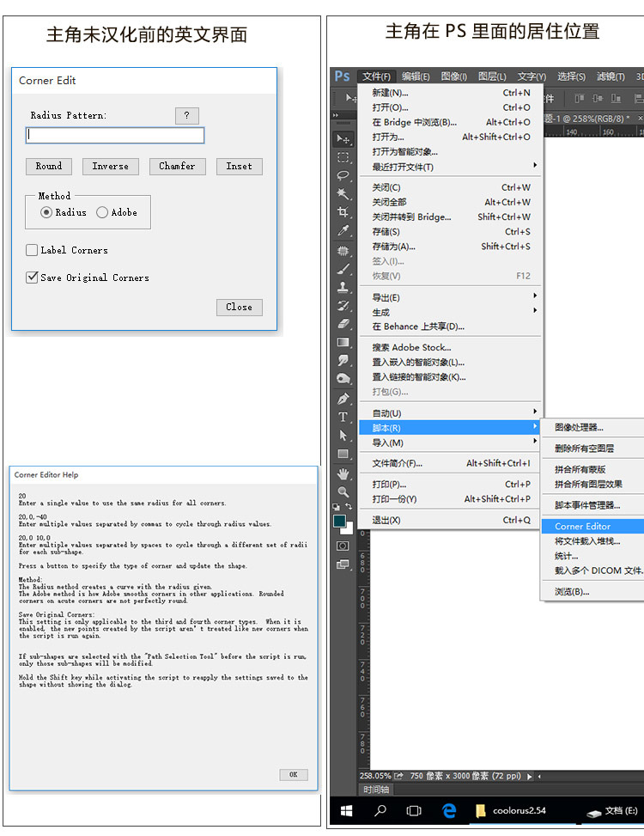Viewport: 644px width, 836px height.
Task: Select the Hand tool
Action: click(343, 473)
